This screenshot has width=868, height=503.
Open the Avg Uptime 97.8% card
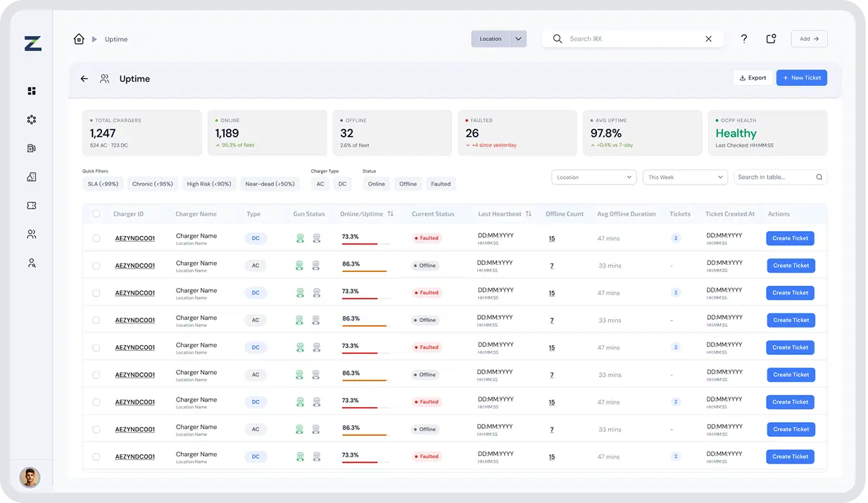tap(642, 132)
